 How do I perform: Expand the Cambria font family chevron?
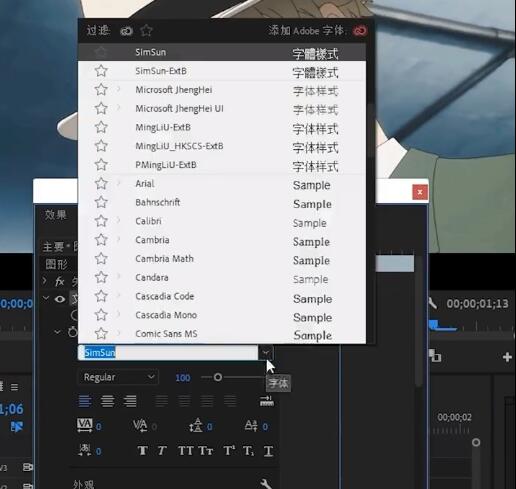(118, 239)
